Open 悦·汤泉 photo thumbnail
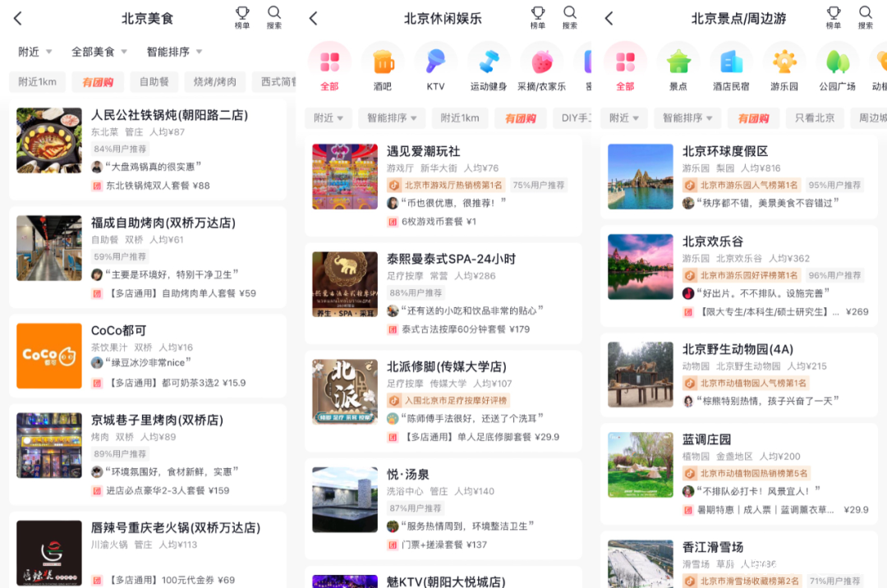This screenshot has width=887, height=588. pos(345,500)
